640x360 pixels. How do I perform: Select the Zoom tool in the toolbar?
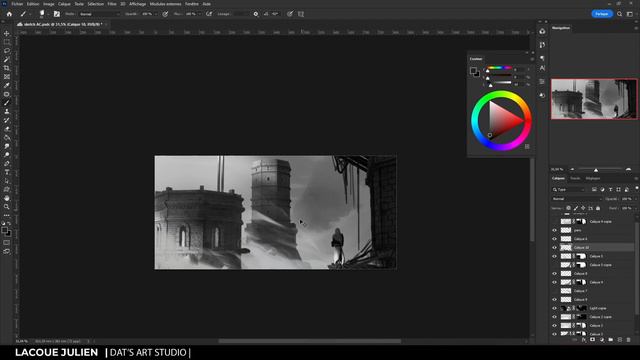(7, 207)
